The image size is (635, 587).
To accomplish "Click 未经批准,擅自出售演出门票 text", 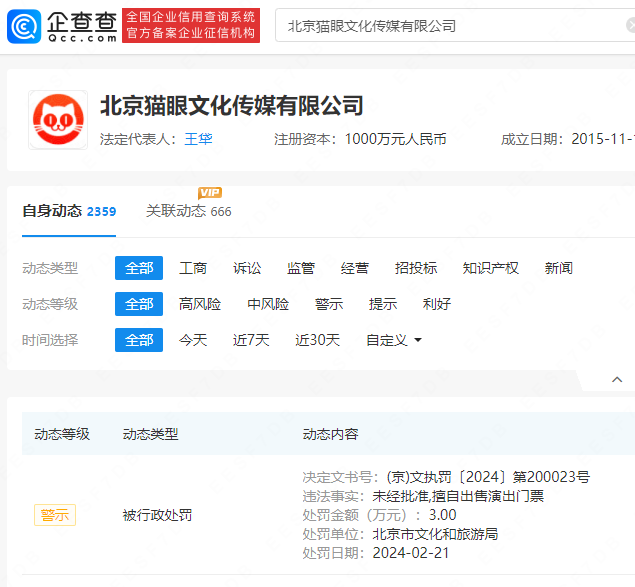I will click(x=458, y=496).
